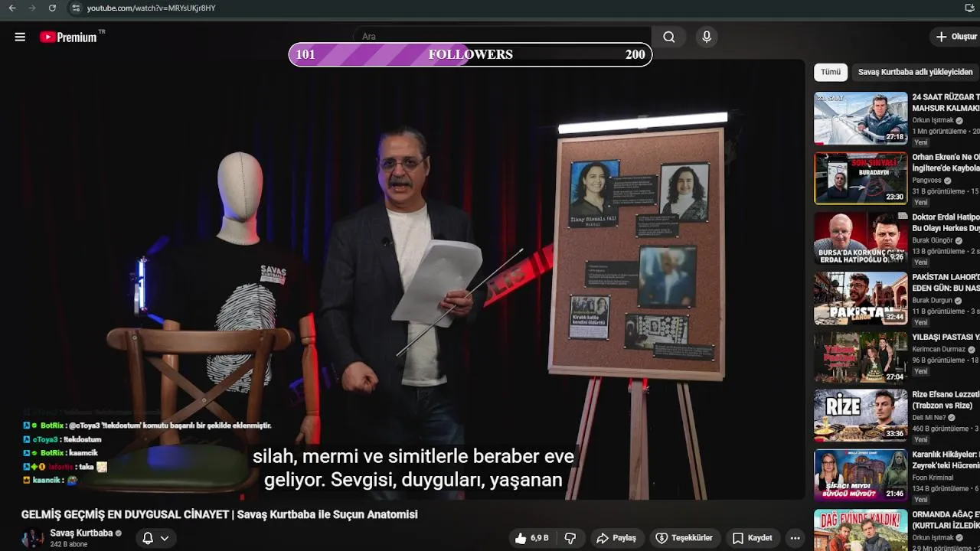This screenshot has height=551, width=980.
Task: Select Savaş Kurtbaba adlı yükleyiciden chip
Action: (915, 72)
